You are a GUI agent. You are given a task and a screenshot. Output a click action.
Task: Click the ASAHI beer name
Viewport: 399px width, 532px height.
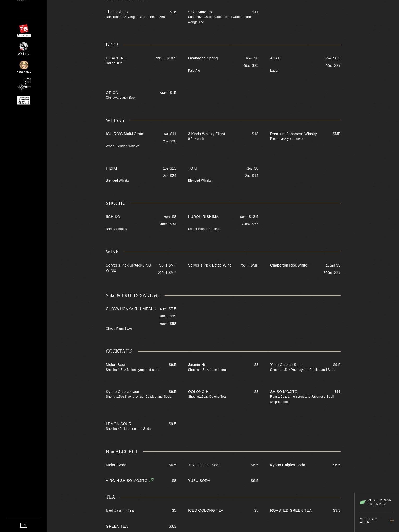click(x=276, y=58)
